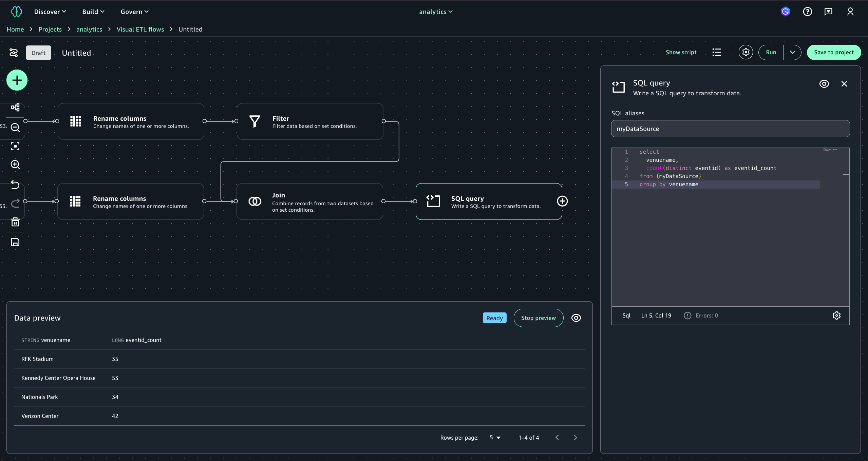Undo the last canvas action
The width and height of the screenshot is (868, 461).
point(15,185)
